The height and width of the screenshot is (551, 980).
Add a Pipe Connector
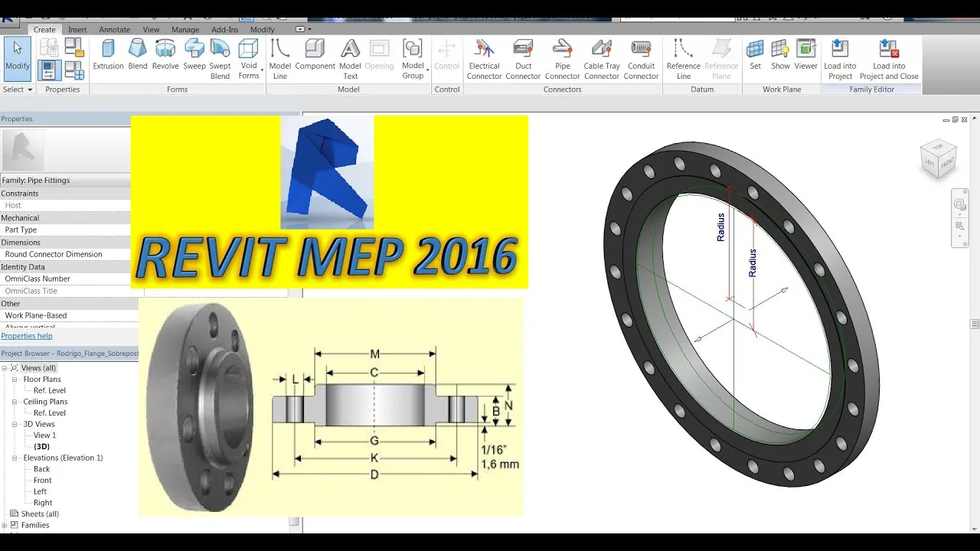point(563,60)
